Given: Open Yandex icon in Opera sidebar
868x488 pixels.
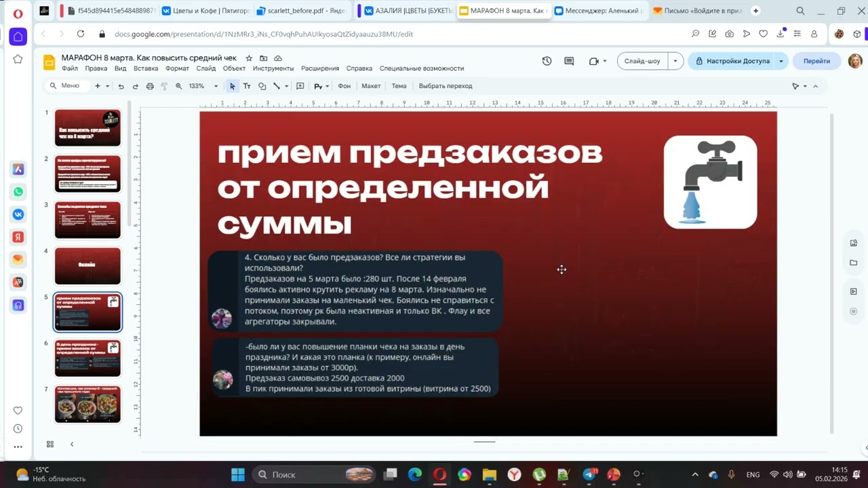Looking at the screenshot, I should coord(18,237).
